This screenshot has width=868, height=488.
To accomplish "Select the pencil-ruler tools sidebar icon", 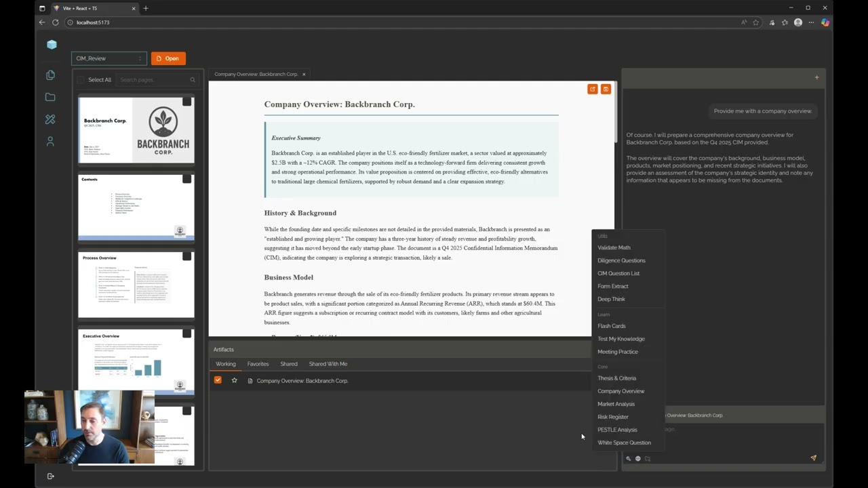I will pyautogui.click(x=50, y=119).
